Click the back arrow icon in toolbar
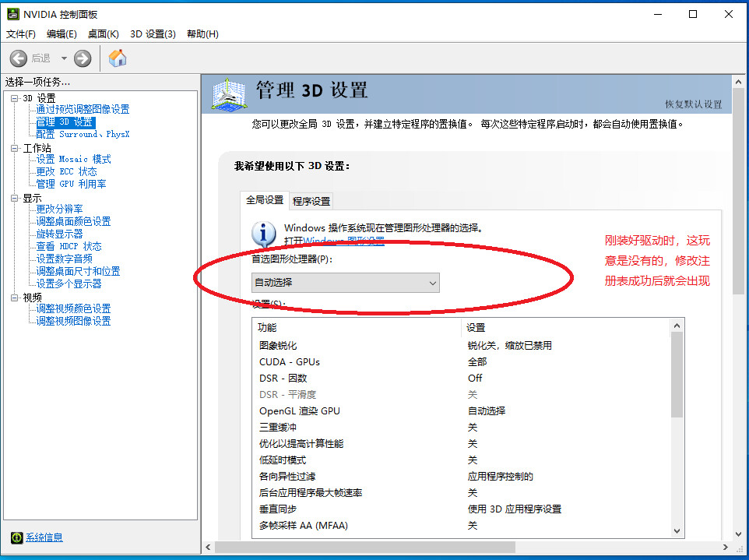 click(19, 58)
